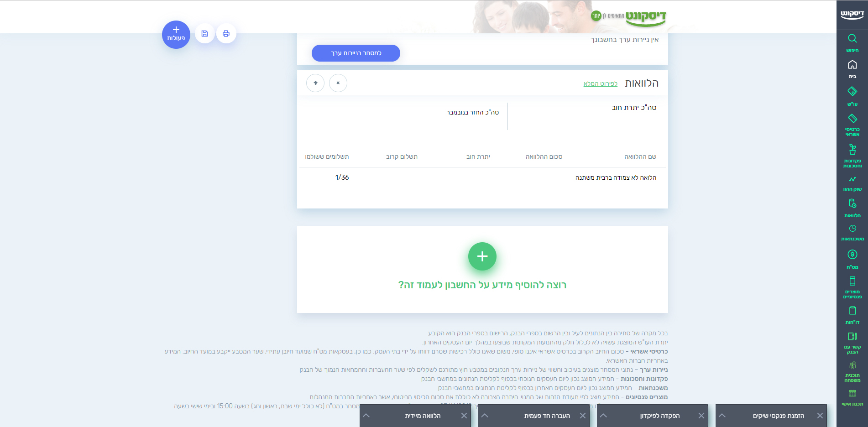Click the 'תשלום קרוב' column header
This screenshot has width=868, height=427.
pos(402,156)
